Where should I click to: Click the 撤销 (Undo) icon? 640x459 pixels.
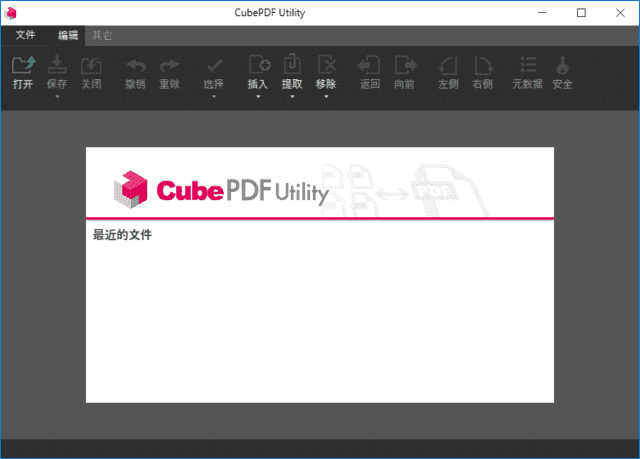pos(135,67)
